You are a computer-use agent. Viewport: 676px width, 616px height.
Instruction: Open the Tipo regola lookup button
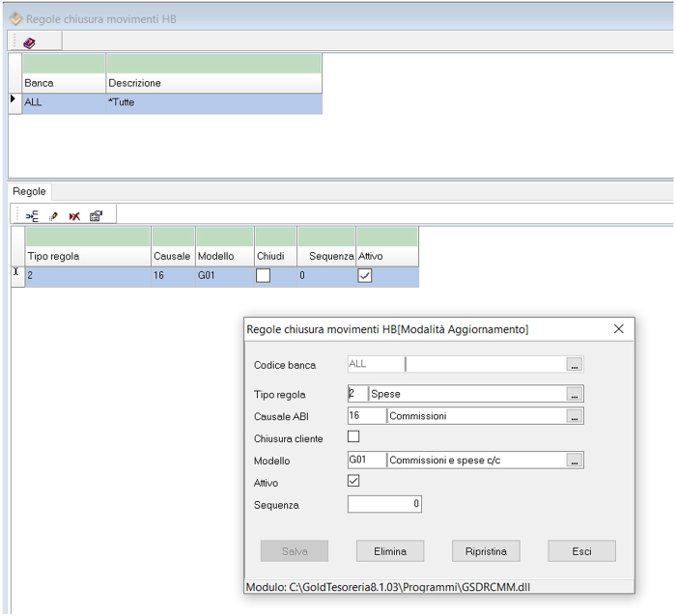[575, 394]
